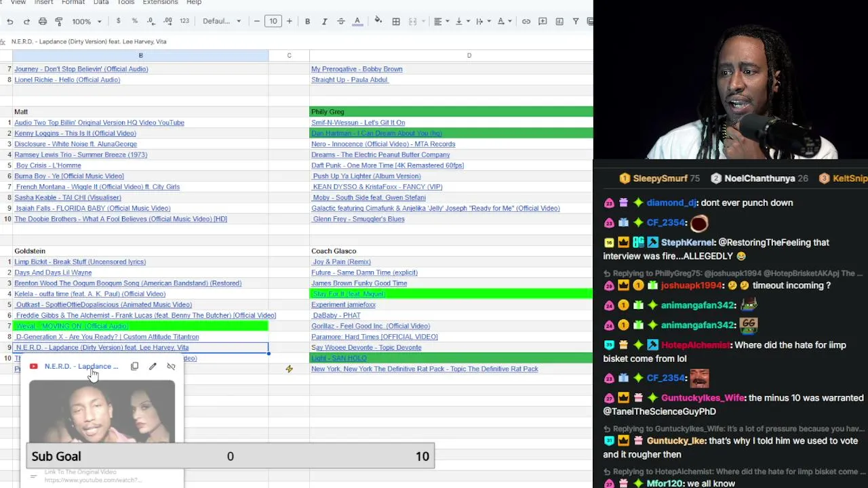Image resolution: width=868 pixels, height=488 pixels.
Task: Click the merge cells icon
Action: (412, 22)
